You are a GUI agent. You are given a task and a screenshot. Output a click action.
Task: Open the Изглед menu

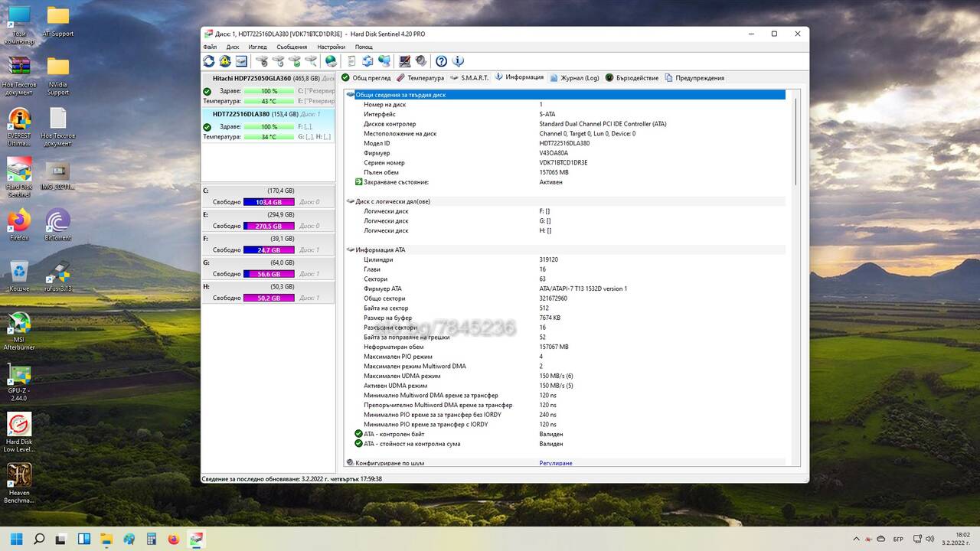pos(257,47)
